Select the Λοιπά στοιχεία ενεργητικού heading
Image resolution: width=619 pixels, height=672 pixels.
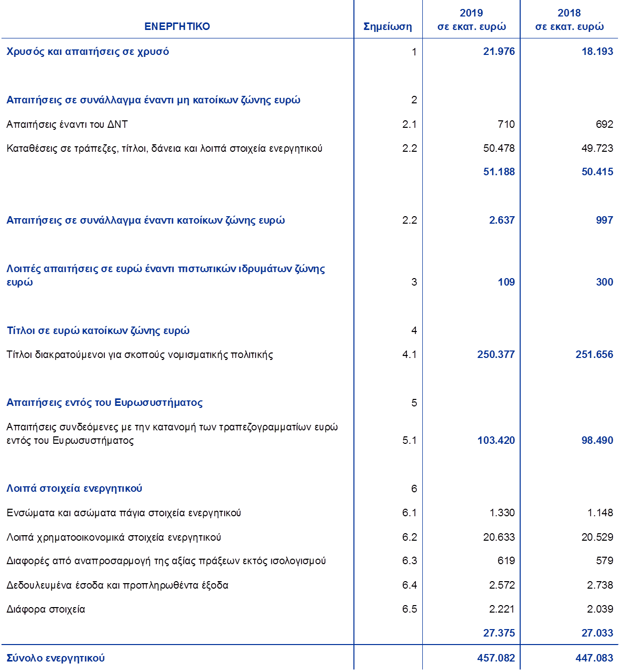[x=74, y=488]
